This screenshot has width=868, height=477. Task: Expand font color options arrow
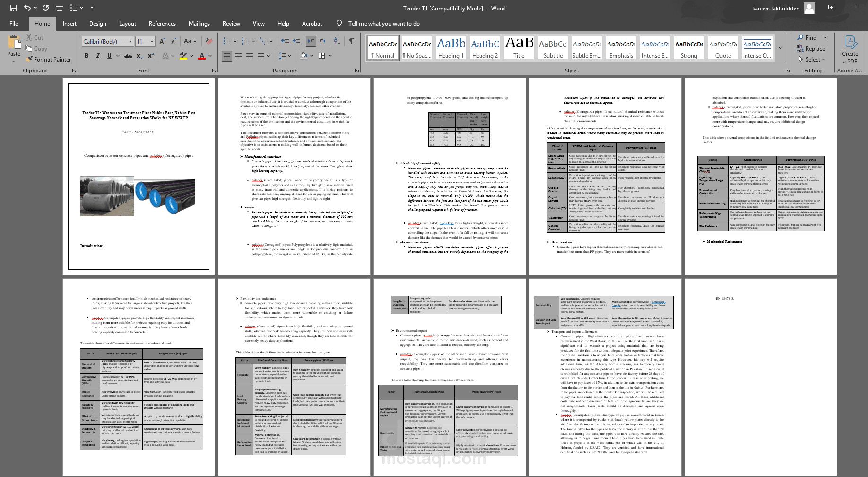tap(210, 56)
